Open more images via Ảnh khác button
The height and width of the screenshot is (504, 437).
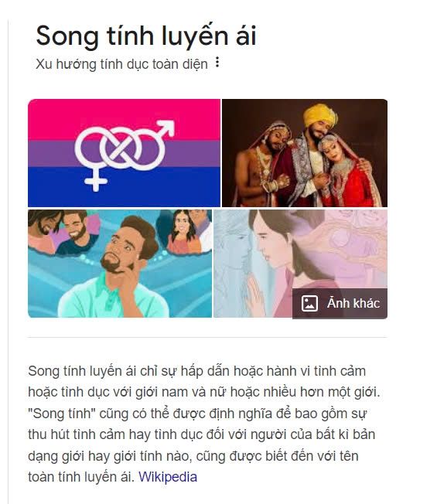click(x=340, y=303)
